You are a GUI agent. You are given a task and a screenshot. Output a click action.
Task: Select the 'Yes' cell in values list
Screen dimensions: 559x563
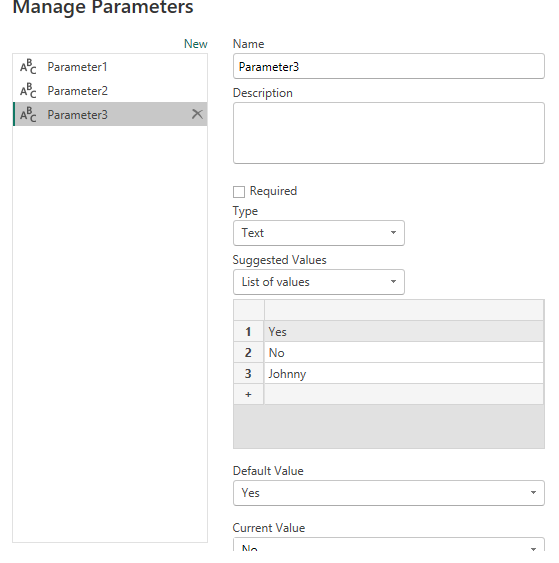coord(404,331)
